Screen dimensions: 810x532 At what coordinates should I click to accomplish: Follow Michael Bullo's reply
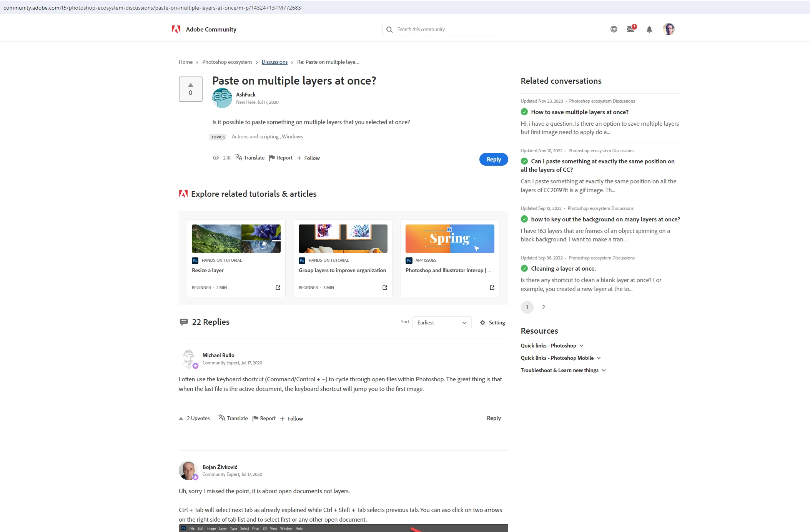[291, 419]
